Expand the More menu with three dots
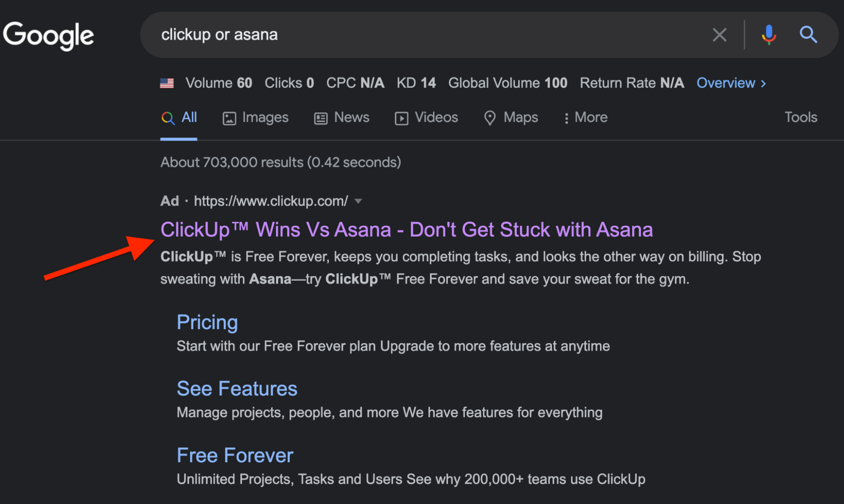This screenshot has width=844, height=504. 586,118
